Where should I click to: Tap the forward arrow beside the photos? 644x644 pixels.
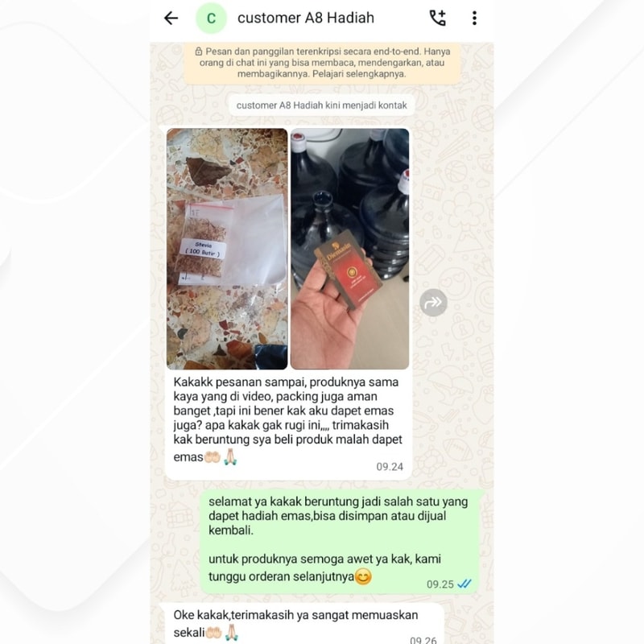[433, 303]
